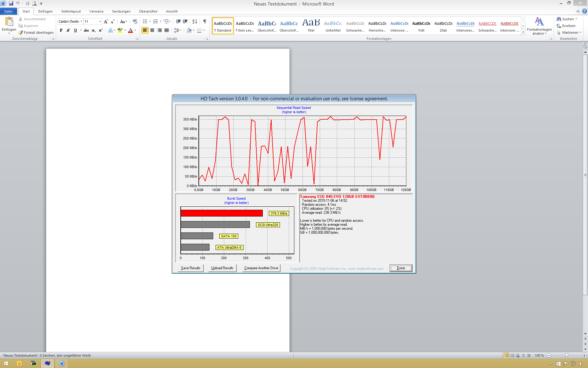Viewport: 588px width, 368px height.
Task: Click the Format übertragen paintbrush icon
Action: click(x=21, y=33)
